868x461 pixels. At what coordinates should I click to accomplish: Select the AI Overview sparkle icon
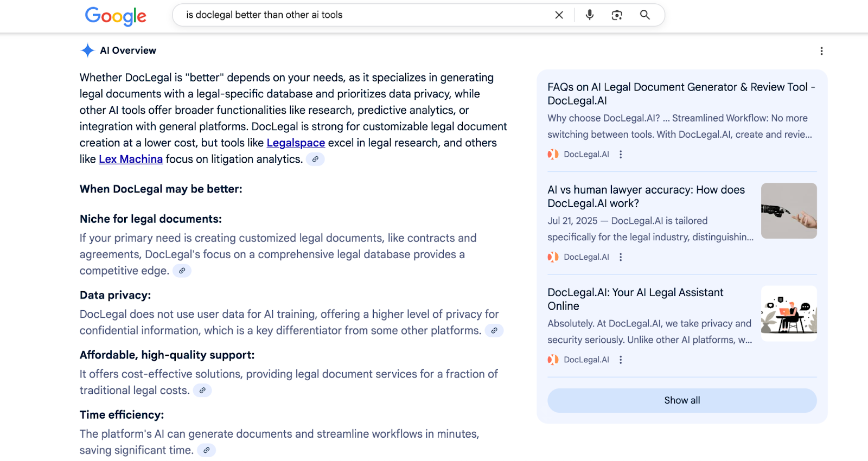(87, 50)
